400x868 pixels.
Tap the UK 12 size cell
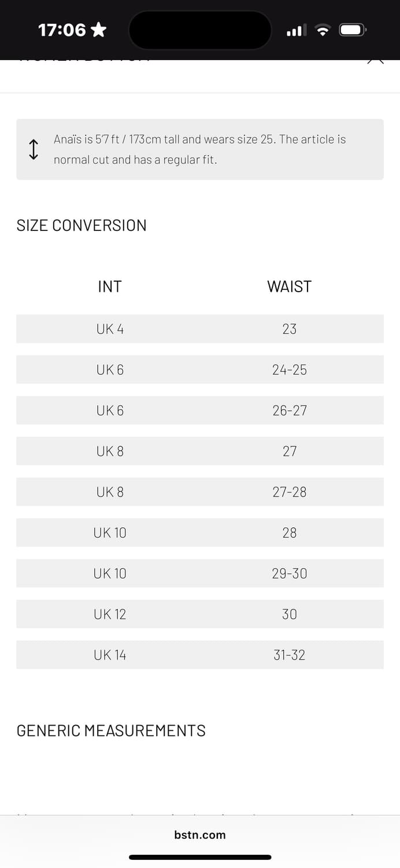pyautogui.click(x=110, y=614)
